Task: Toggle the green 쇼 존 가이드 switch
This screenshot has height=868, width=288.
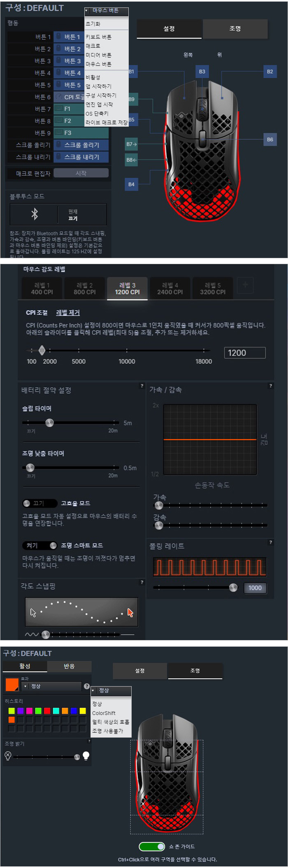Action: [152, 846]
